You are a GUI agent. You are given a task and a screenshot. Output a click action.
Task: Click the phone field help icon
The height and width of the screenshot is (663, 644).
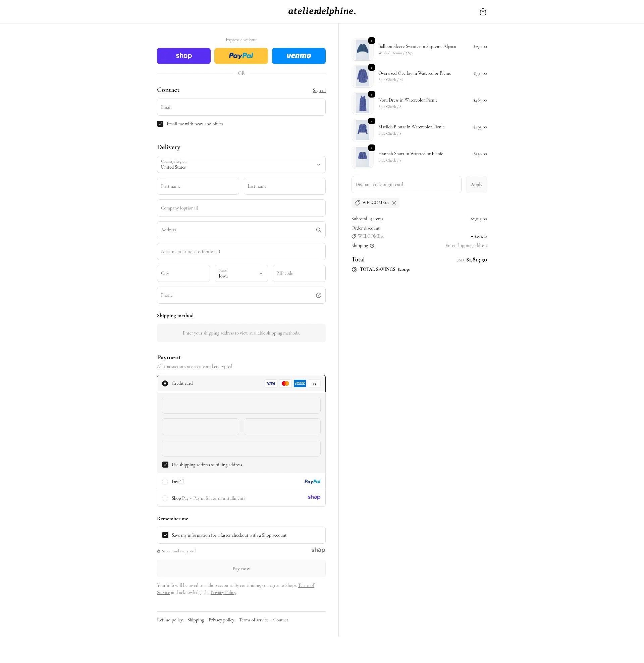coord(318,295)
